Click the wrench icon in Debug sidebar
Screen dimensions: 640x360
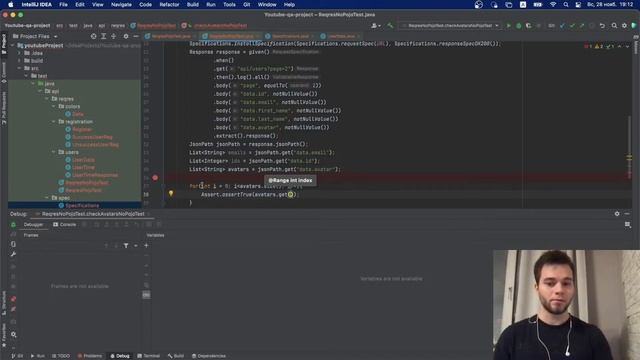click(x=13, y=254)
